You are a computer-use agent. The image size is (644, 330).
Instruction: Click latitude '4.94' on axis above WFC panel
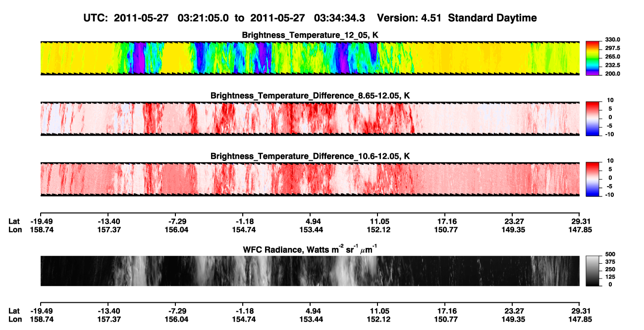(x=310, y=221)
